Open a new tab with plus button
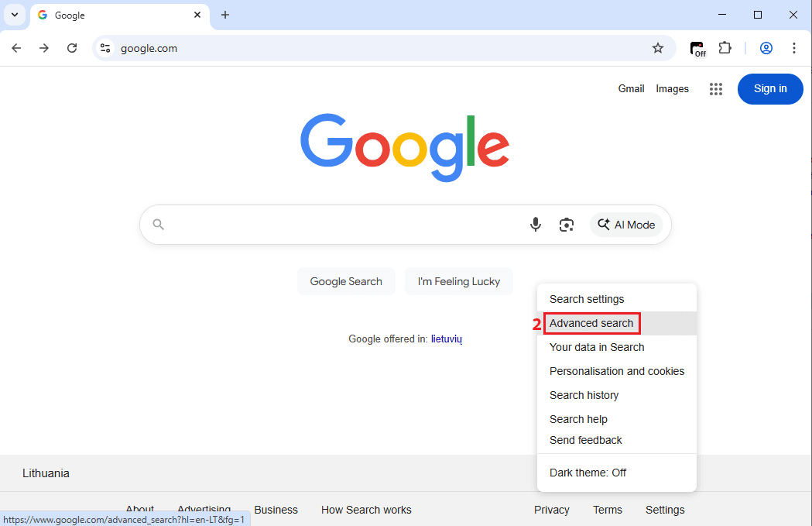Viewport: 812px width, 526px height. pos(225,15)
